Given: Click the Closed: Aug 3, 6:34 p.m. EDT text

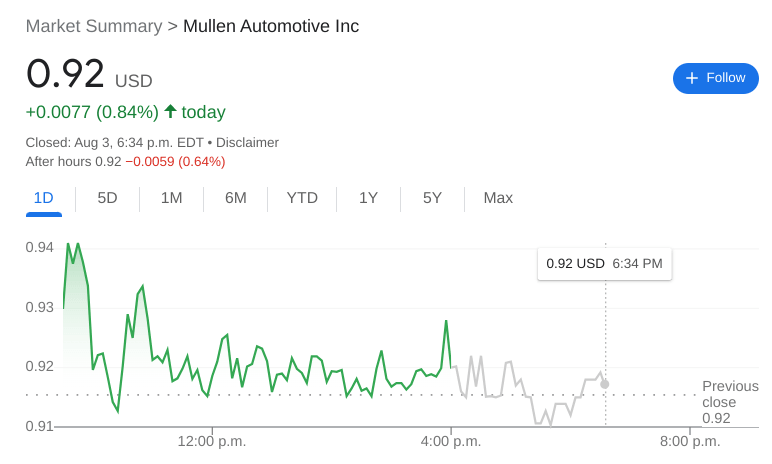Looking at the screenshot, I should point(115,142).
